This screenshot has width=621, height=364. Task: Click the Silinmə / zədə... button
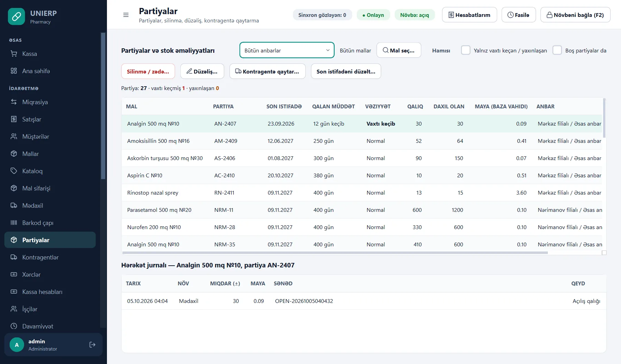148,71
